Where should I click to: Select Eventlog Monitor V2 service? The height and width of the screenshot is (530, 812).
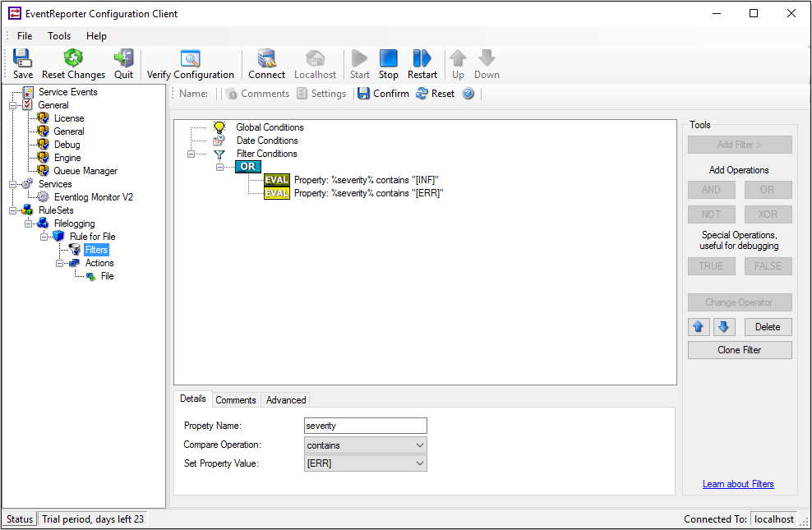click(x=94, y=197)
